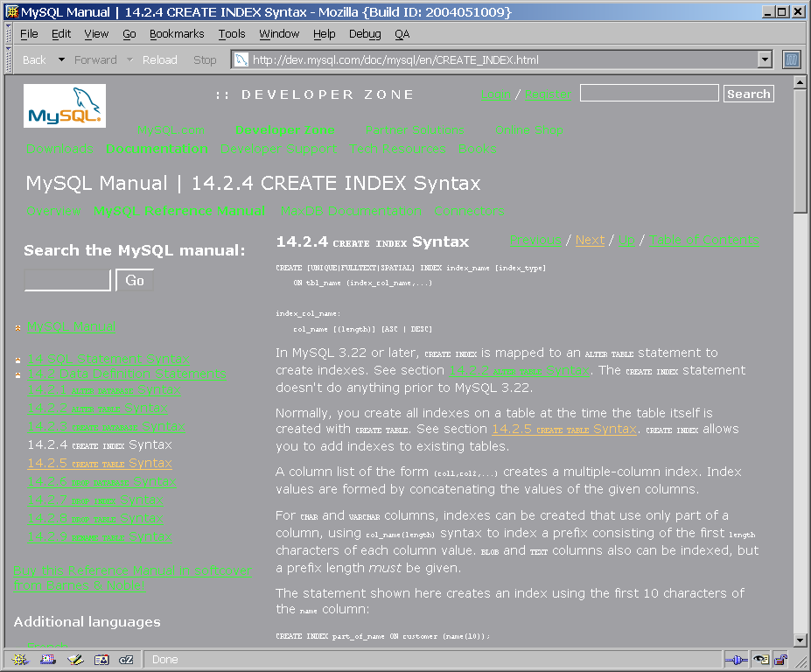
Task: Open Navigator from status bar component icon
Action: [x=19, y=659]
